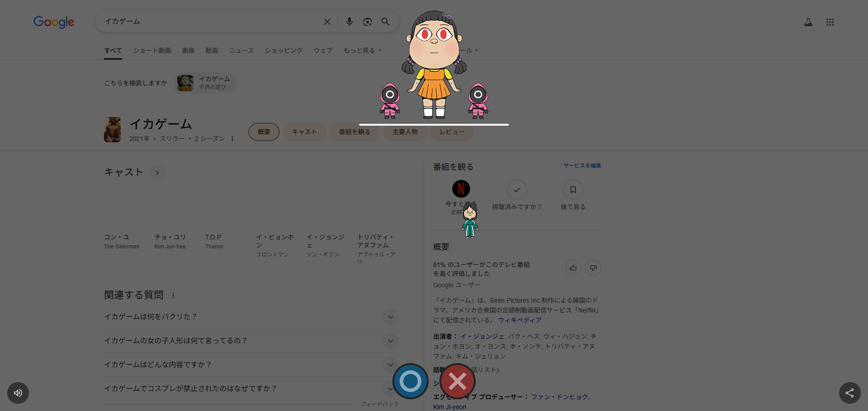
Task: Open Search Labs flask icon
Action: click(x=808, y=22)
